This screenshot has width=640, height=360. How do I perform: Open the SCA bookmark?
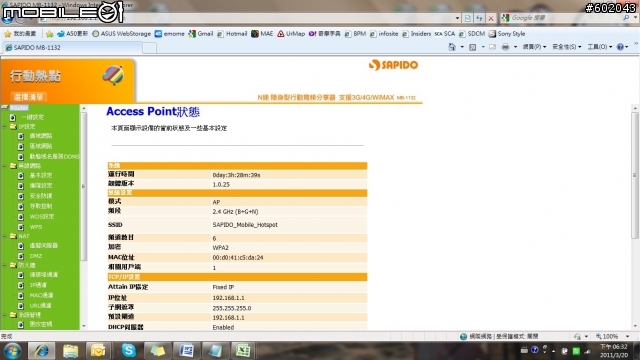point(445,34)
